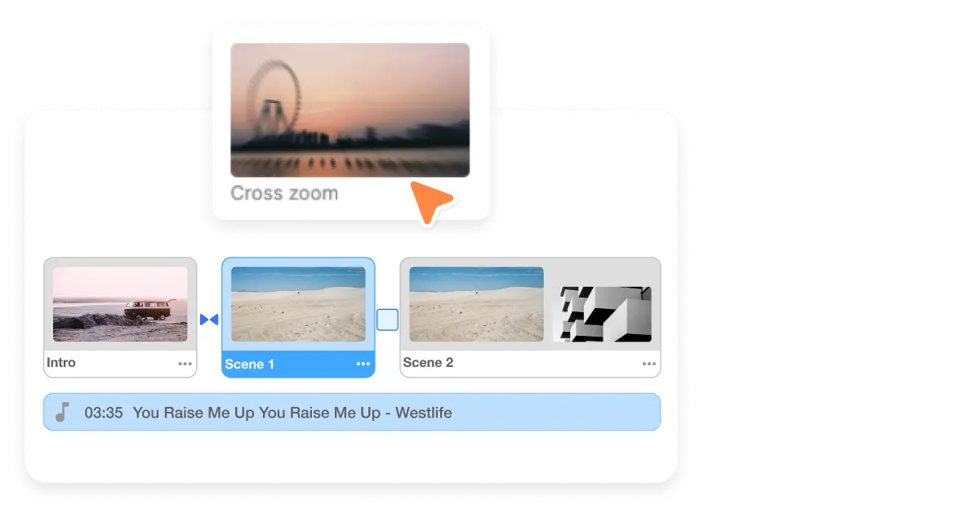Image resolution: width=980 pixels, height=523 pixels.
Task: Choose the Cross zoom transition preview
Action: (x=350, y=110)
